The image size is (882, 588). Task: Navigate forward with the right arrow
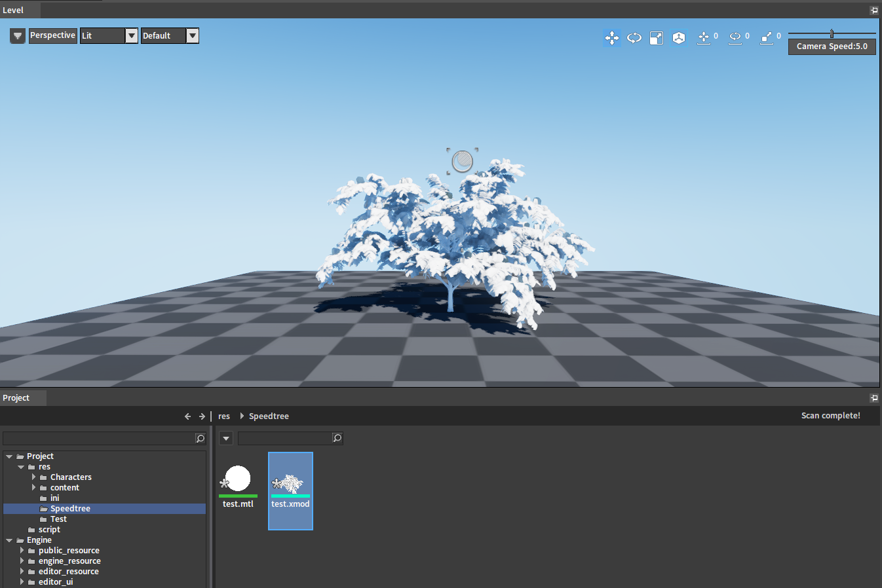click(202, 416)
